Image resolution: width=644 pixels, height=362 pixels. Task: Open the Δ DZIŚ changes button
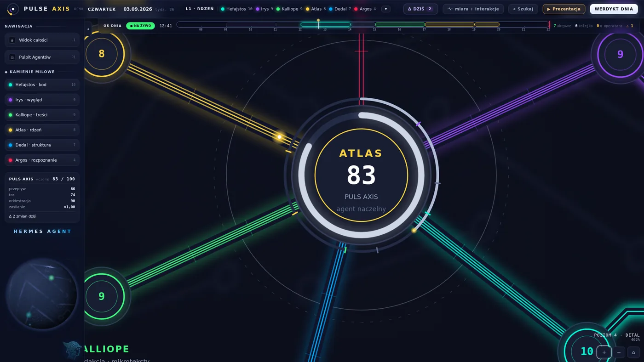(420, 9)
